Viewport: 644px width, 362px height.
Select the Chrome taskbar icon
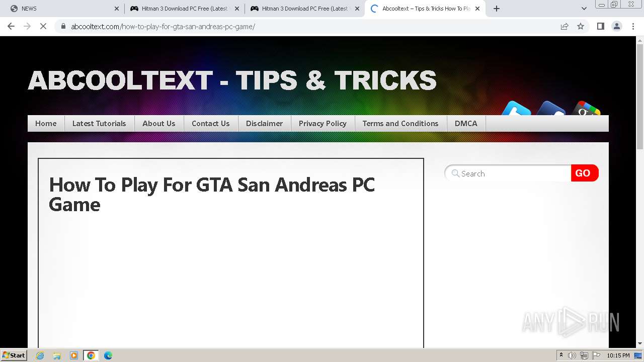pos(91,355)
